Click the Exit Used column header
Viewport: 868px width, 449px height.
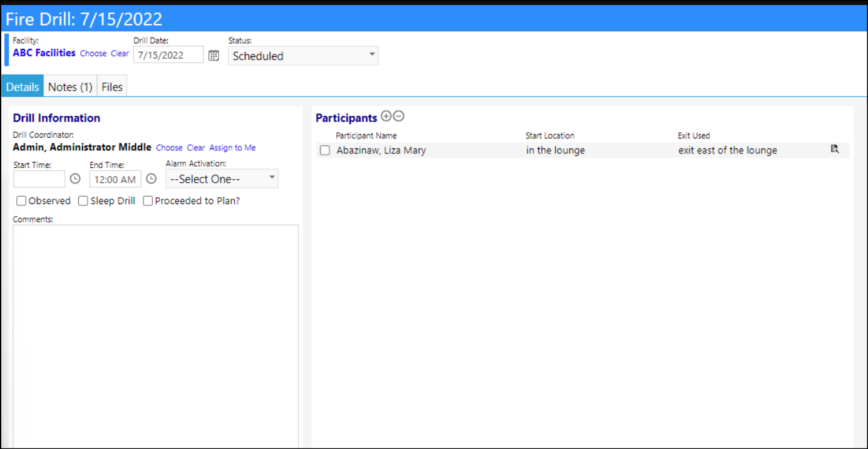point(694,135)
